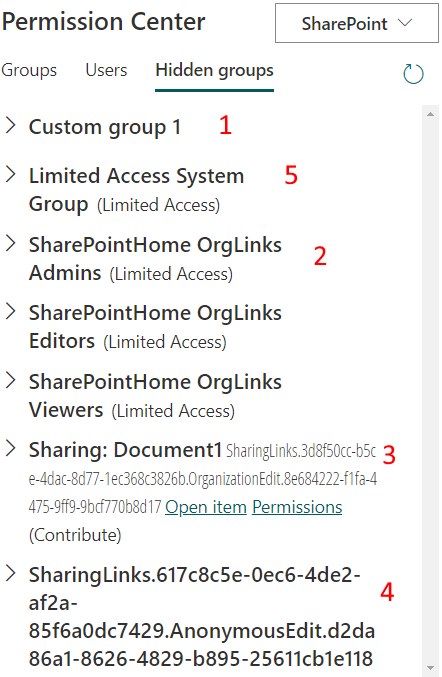Open the SharePoint dropdown

point(357,23)
